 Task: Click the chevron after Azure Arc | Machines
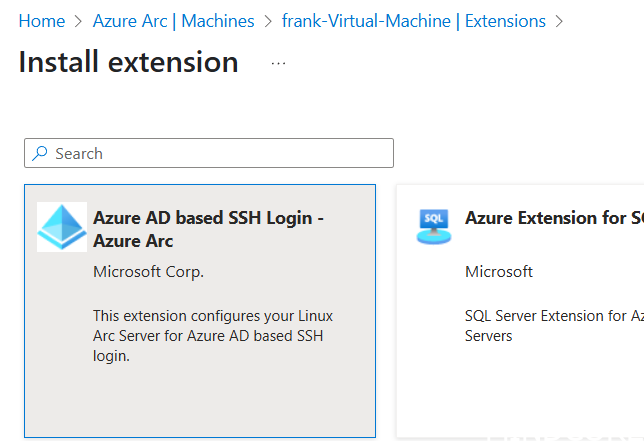tap(268, 21)
